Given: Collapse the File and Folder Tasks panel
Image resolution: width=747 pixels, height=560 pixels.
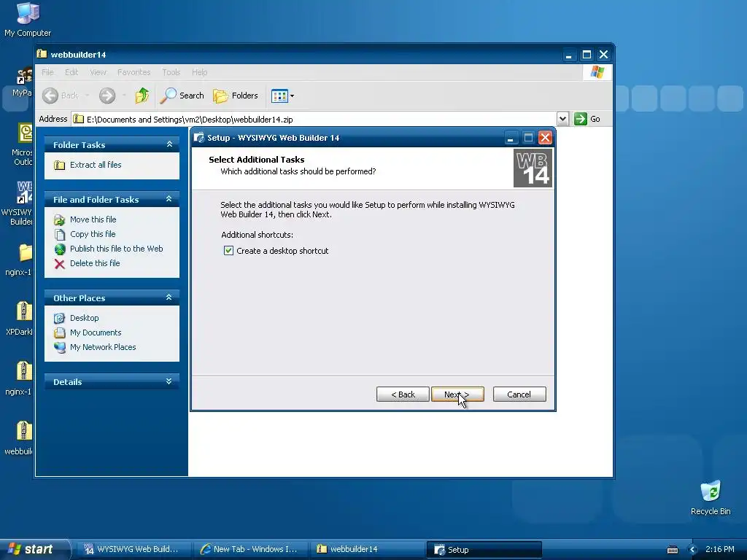Looking at the screenshot, I should (x=169, y=199).
